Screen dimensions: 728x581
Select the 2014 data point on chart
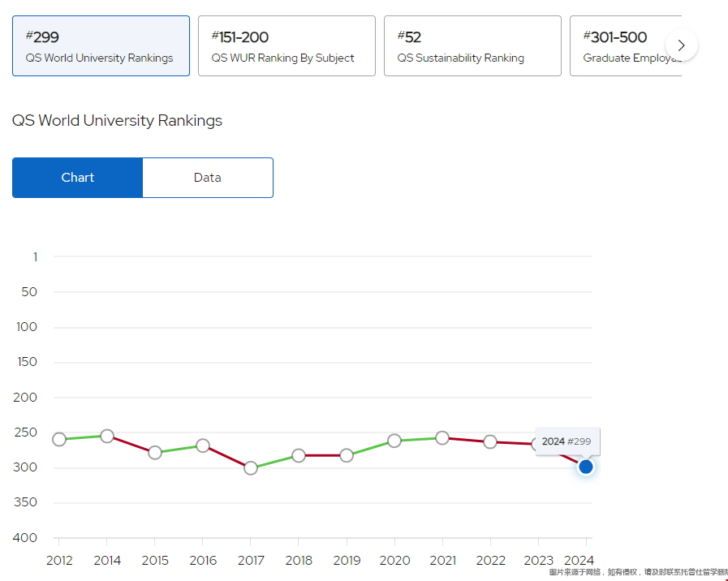(x=107, y=437)
